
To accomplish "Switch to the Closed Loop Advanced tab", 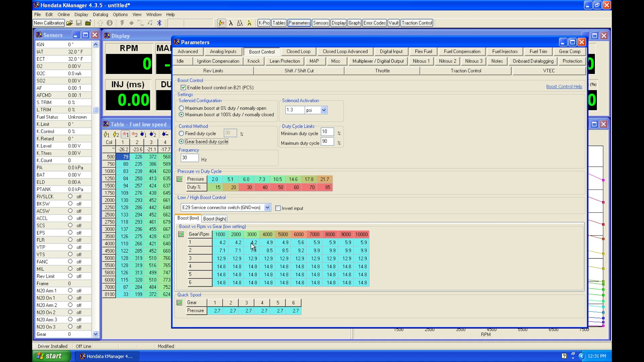I will tap(345, 51).
